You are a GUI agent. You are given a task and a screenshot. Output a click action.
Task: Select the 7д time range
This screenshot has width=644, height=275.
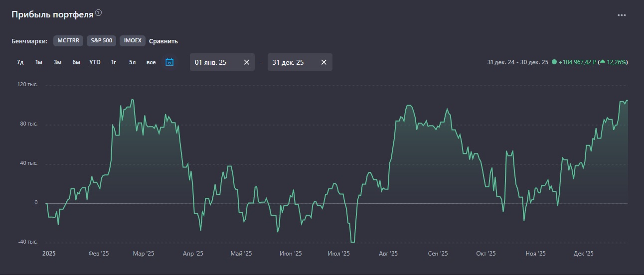click(x=20, y=62)
